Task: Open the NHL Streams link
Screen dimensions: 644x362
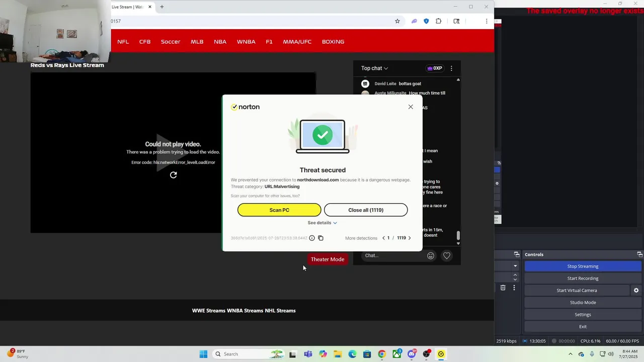Action: [x=280, y=311]
